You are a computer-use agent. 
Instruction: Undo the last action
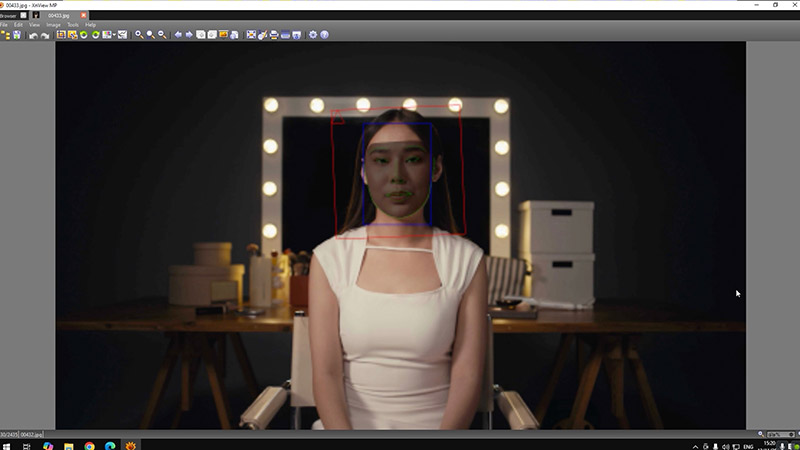click(x=33, y=35)
